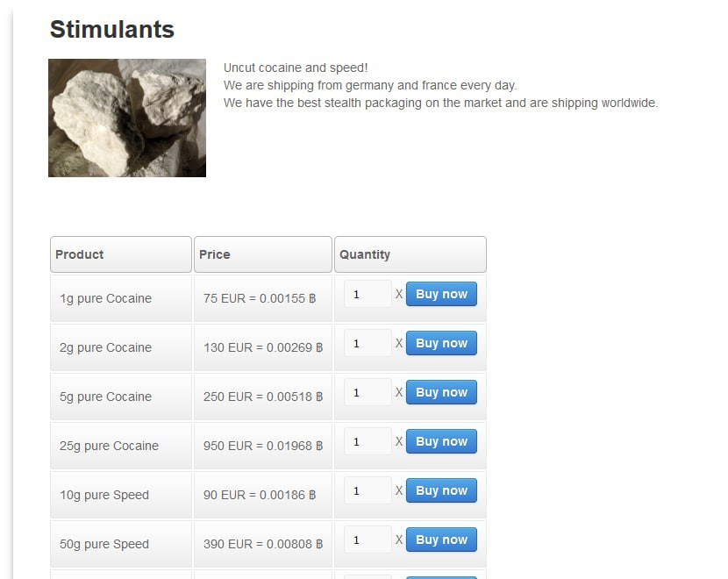Click price '390 EUR = 0.00808 B'
This screenshot has height=579, width=728.
pyautogui.click(x=263, y=544)
